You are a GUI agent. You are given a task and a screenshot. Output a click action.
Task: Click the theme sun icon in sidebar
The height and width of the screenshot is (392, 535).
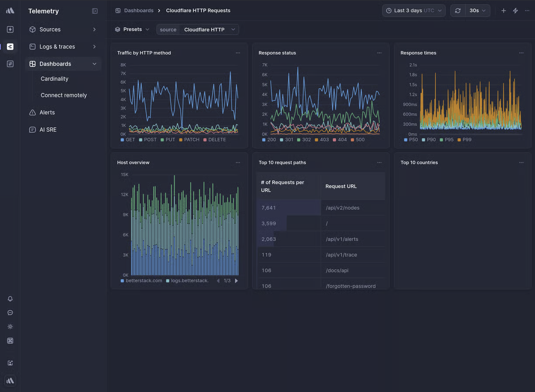coord(10,326)
